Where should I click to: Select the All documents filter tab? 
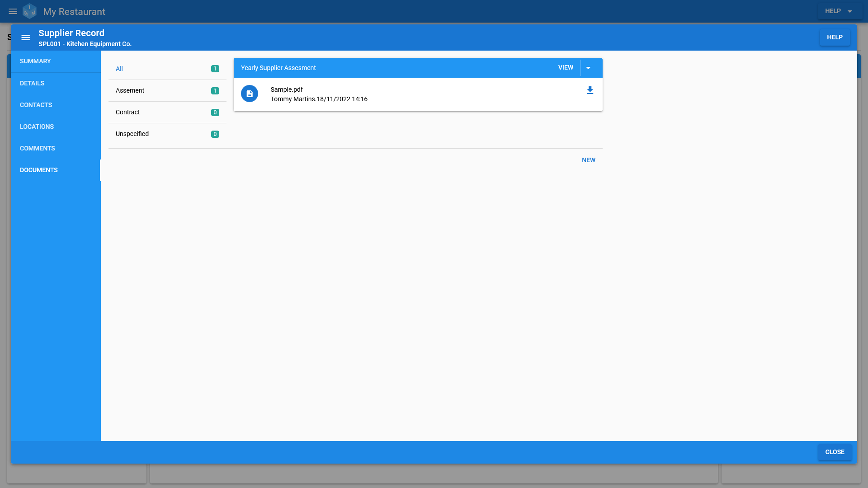coord(119,69)
